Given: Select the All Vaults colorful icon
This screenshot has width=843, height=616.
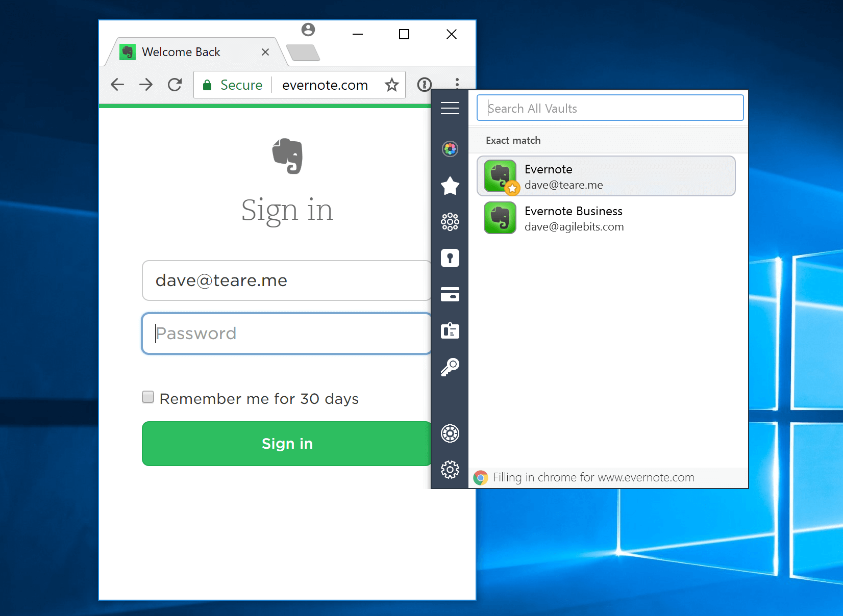Looking at the screenshot, I should coord(450,149).
